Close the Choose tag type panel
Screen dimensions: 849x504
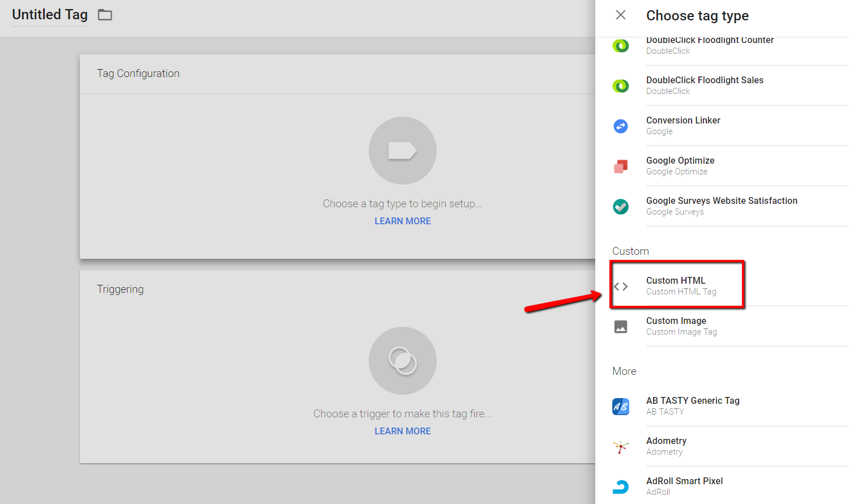click(x=621, y=15)
